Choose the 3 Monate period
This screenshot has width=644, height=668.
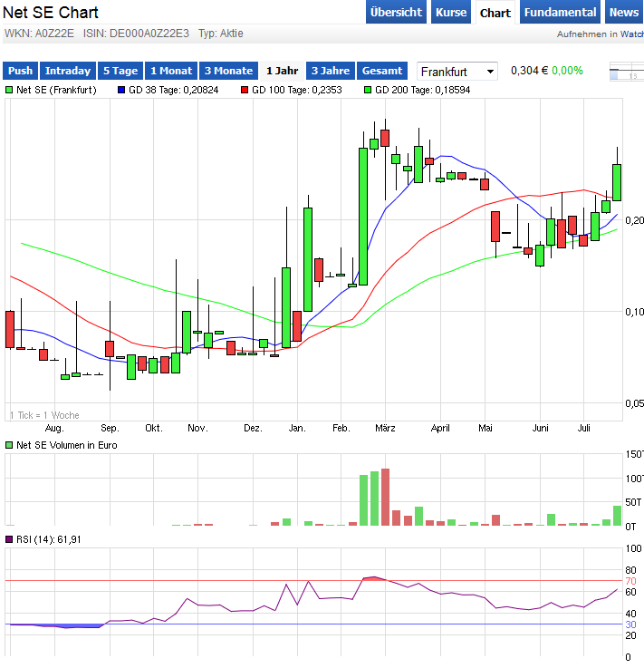228,71
